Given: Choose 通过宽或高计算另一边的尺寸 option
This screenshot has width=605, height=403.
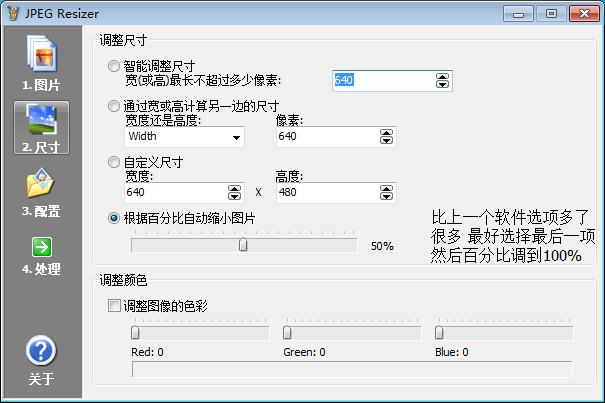Looking at the screenshot, I should tap(114, 106).
